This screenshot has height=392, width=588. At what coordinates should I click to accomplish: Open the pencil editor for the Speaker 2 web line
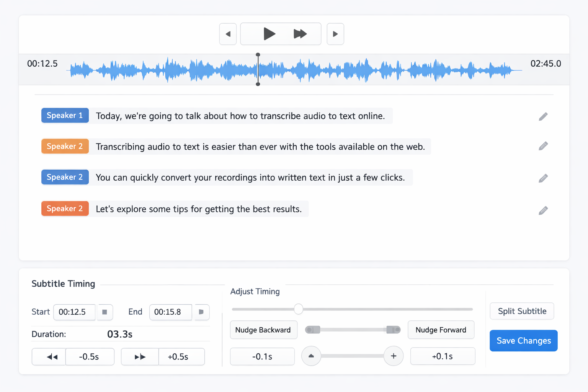click(543, 146)
